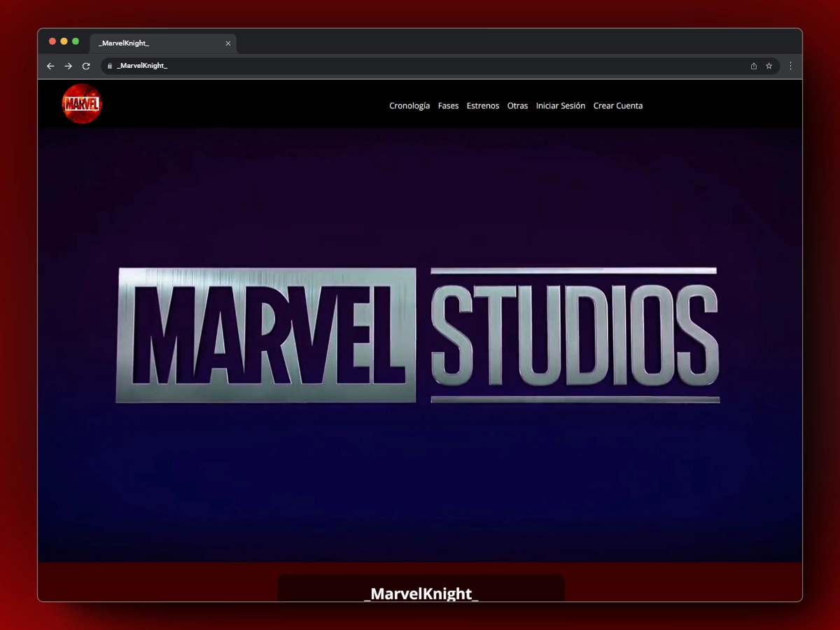Bookmark the page with the star icon
Screen dimensions: 840x630
769,66
